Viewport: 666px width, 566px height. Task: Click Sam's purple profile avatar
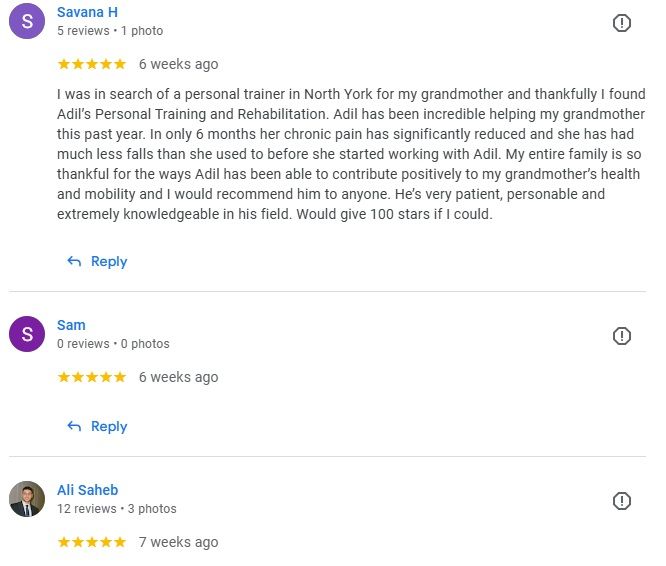(x=27, y=334)
